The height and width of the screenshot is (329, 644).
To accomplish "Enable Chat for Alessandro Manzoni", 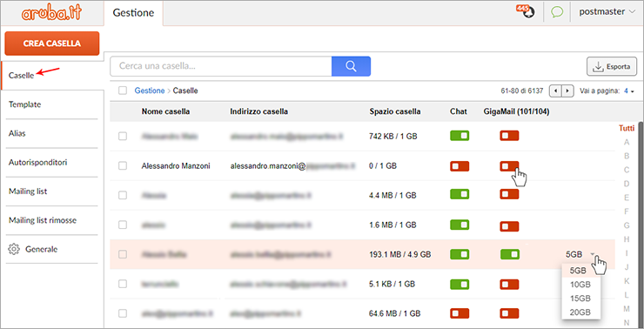I will [x=460, y=166].
